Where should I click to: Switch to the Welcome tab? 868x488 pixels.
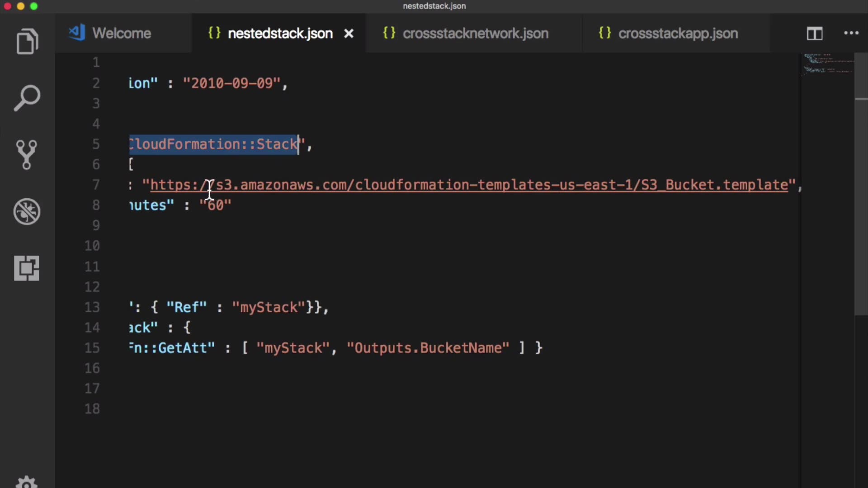tap(122, 33)
